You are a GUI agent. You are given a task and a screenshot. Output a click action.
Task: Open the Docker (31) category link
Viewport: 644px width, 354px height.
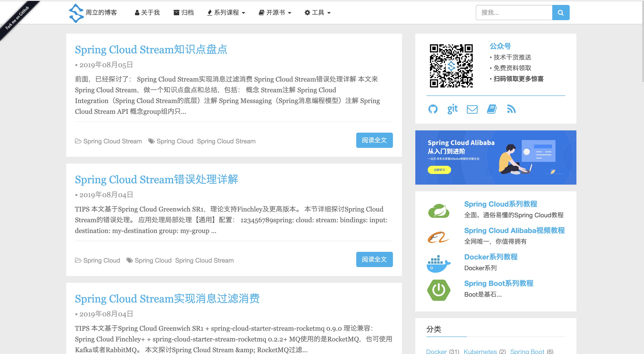(436, 351)
